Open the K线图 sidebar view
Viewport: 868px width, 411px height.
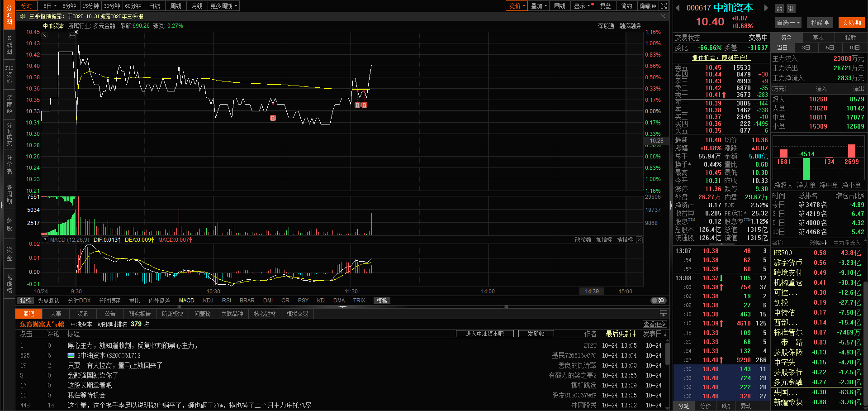point(9,45)
